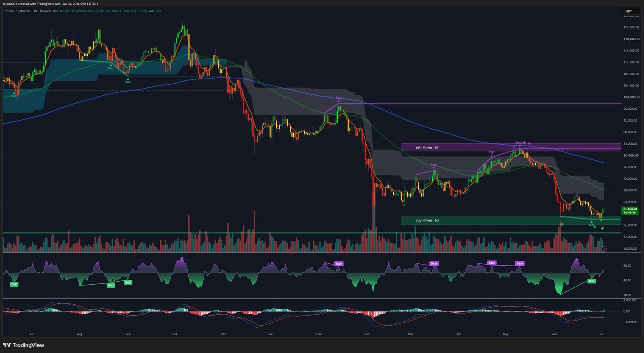The image size is (644, 353).
Task: Click the Mar label on the time axis
Action: point(411,334)
